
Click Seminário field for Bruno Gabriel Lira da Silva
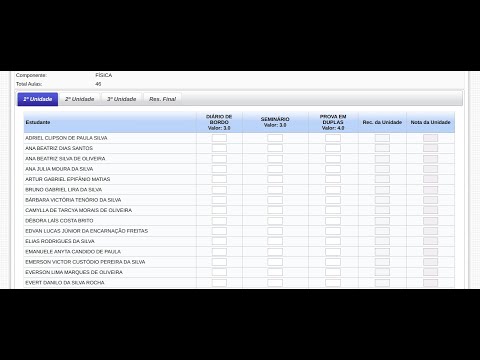click(275, 190)
